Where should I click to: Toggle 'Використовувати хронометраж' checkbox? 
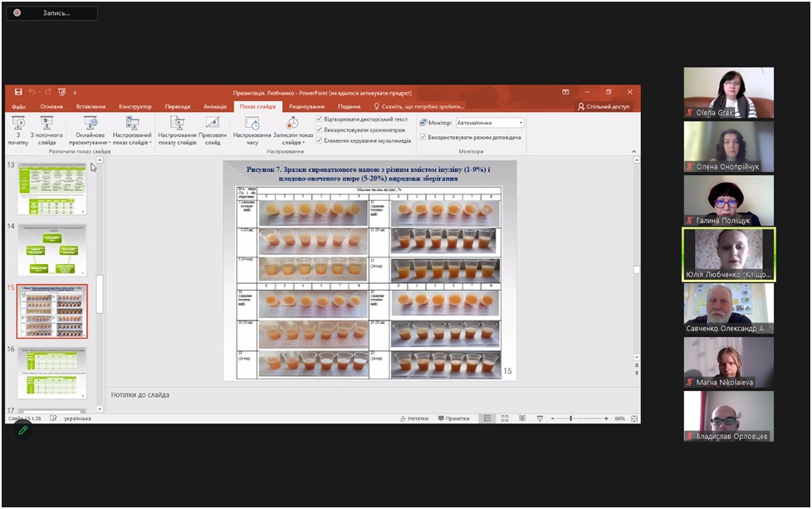319,130
